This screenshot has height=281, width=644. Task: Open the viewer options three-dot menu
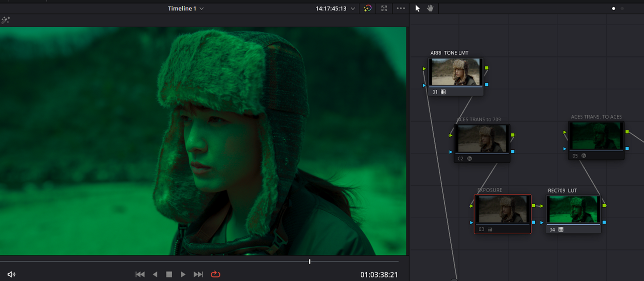[x=401, y=9]
